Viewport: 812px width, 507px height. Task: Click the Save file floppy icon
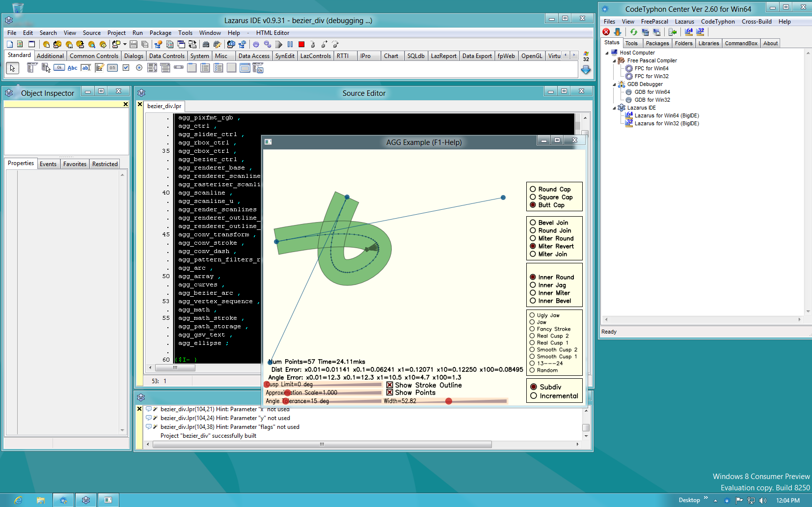[x=134, y=45]
